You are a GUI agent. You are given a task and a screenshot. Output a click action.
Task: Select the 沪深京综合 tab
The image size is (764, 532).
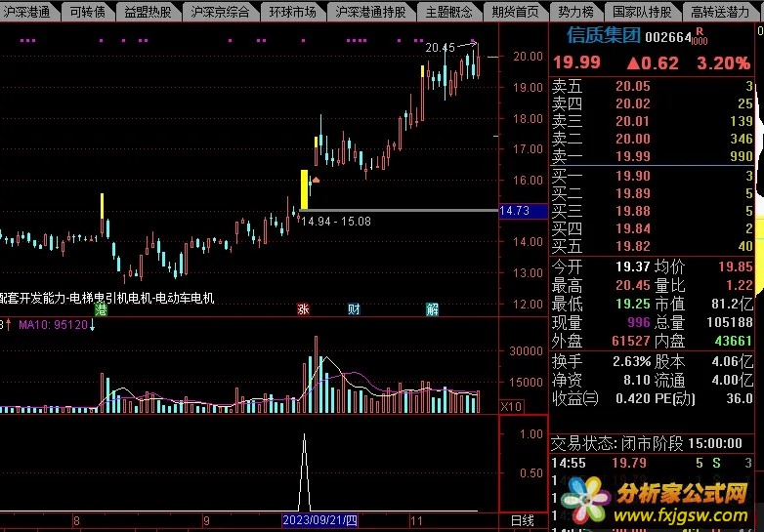click(x=220, y=11)
